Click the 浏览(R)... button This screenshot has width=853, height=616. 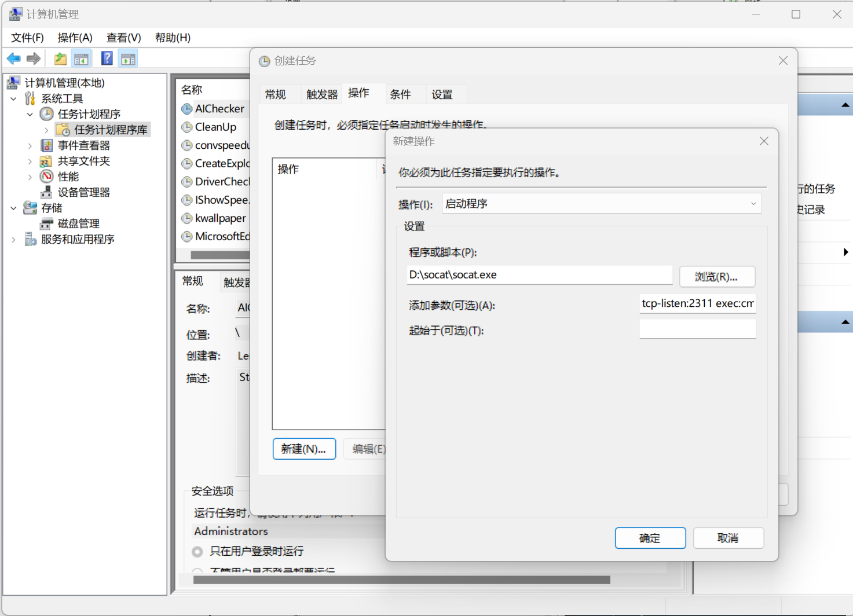717,276
